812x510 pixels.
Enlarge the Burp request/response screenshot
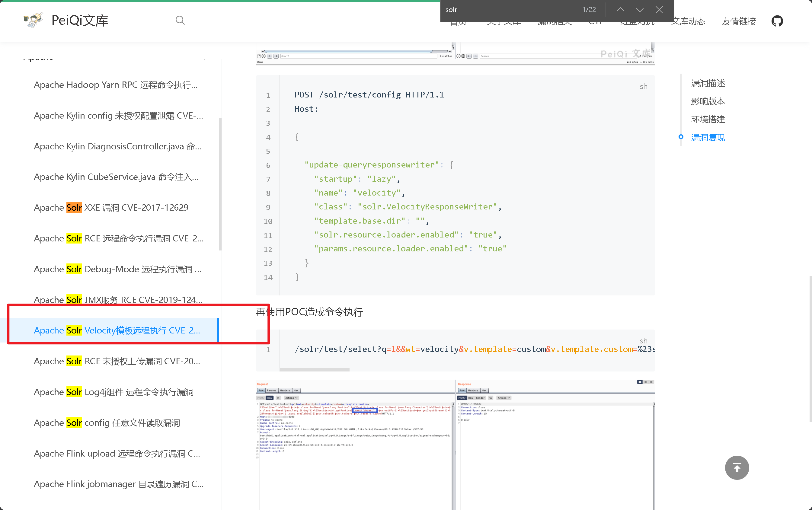[x=455, y=445]
